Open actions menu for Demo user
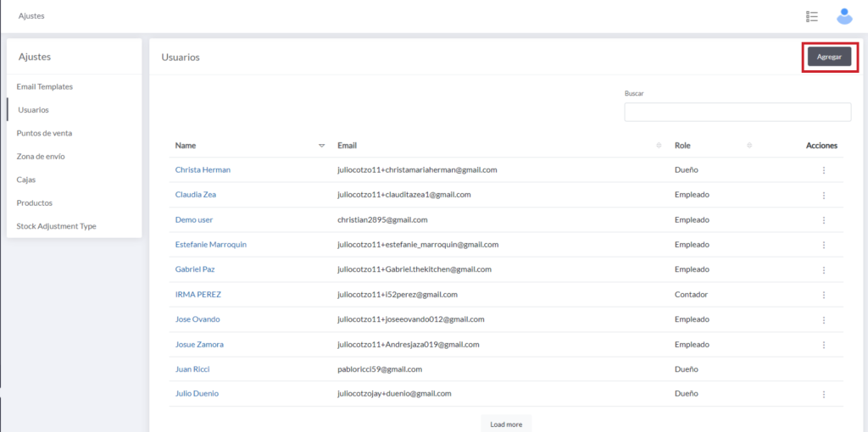This screenshot has width=868, height=432. tap(823, 220)
